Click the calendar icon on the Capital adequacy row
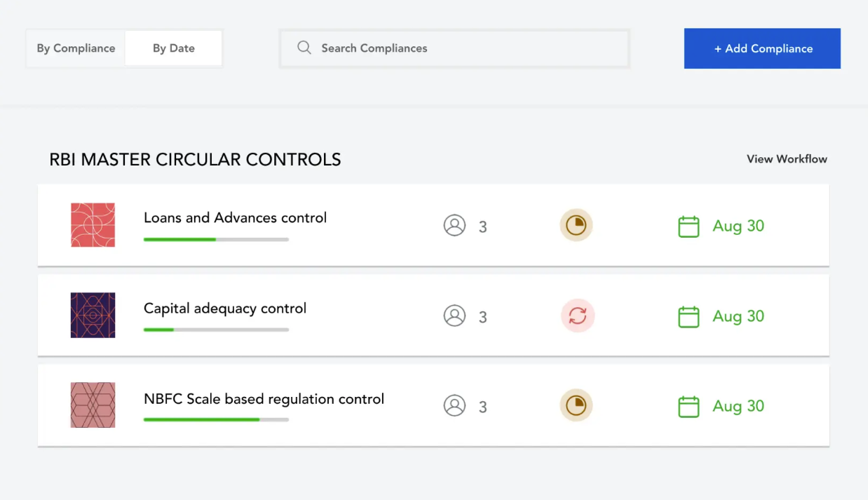This screenshot has width=868, height=500. coord(689,316)
